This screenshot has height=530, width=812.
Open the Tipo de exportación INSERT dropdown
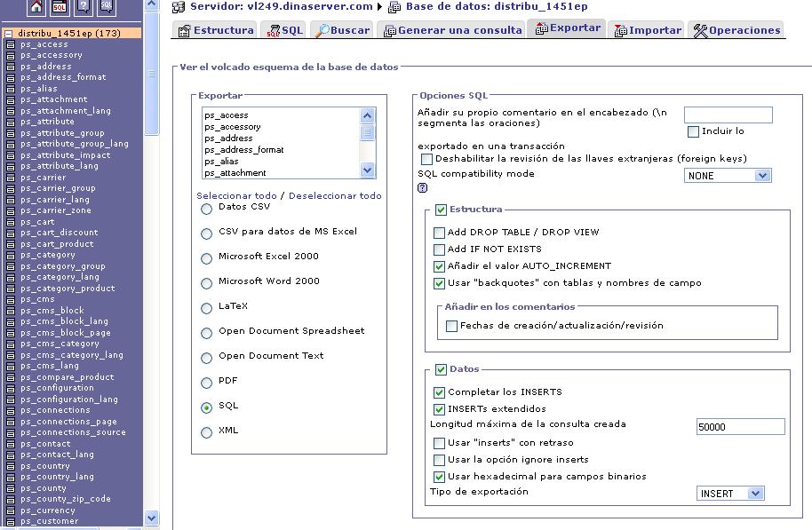pos(730,494)
